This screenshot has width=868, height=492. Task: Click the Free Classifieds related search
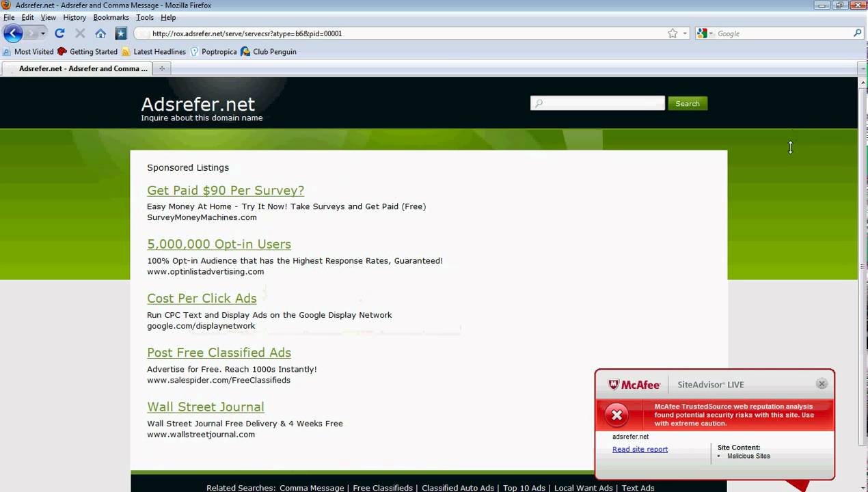point(383,488)
